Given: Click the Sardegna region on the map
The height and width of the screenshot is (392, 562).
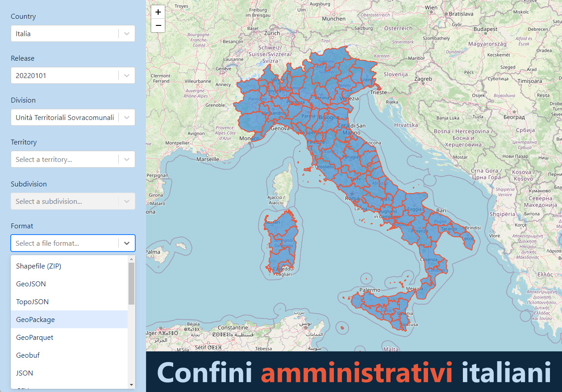Looking at the screenshot, I should [x=281, y=243].
